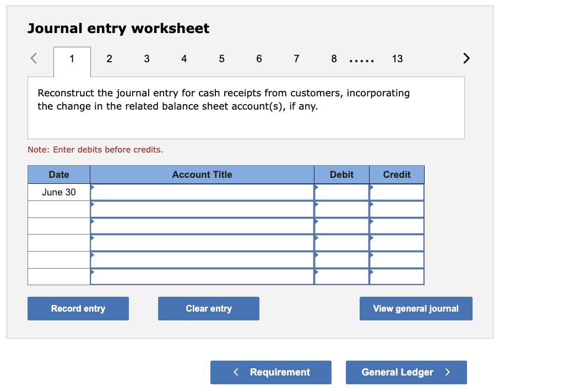Click the Credit column header

pyautogui.click(x=397, y=175)
